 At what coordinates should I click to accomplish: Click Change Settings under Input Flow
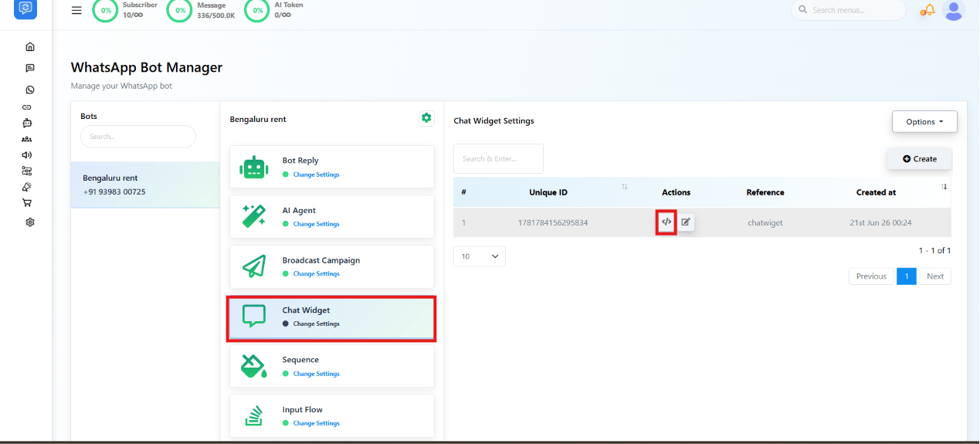[x=316, y=423]
